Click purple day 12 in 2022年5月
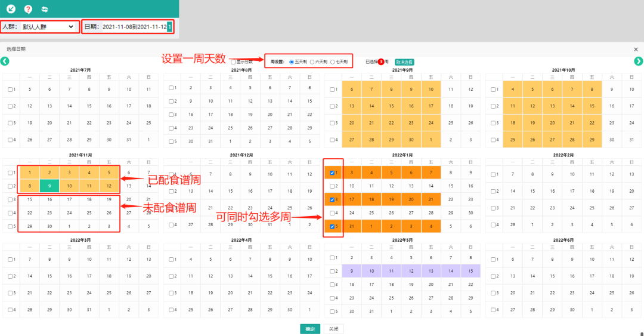Image resolution: width=644 pixels, height=336 pixels. [411, 271]
